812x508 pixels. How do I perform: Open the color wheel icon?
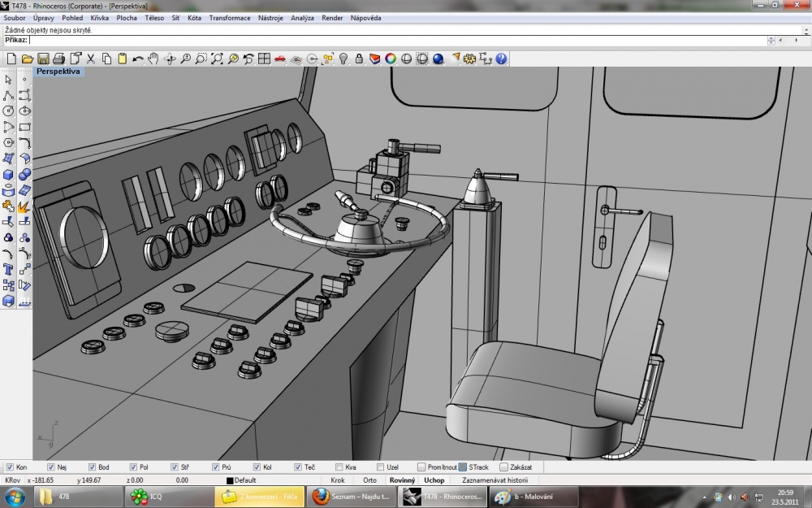coord(391,59)
